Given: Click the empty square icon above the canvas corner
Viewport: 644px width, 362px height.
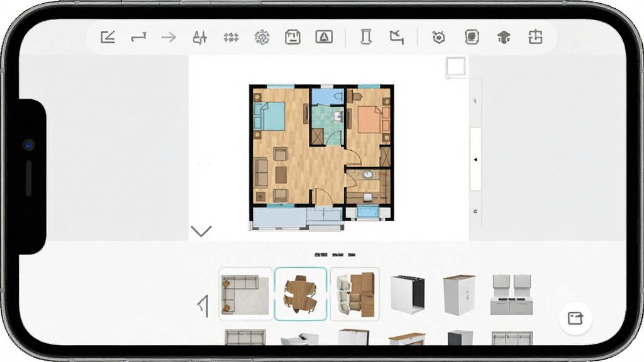Looking at the screenshot, I should (455, 67).
